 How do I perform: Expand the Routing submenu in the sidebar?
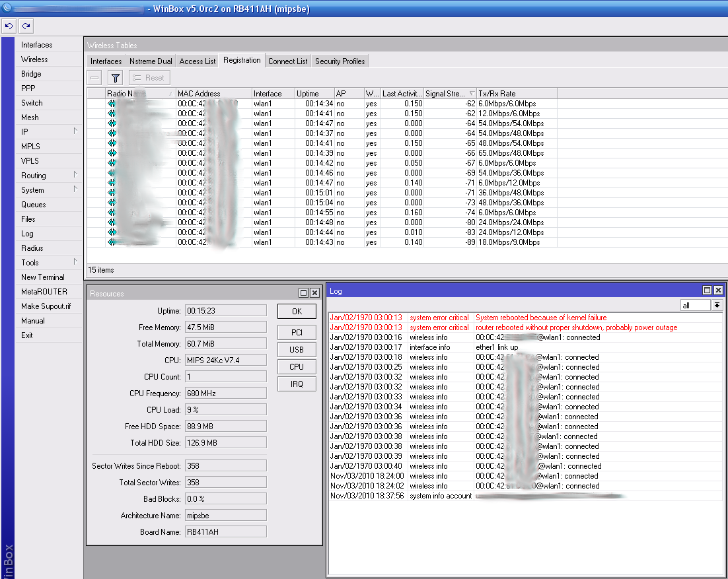coord(75,175)
